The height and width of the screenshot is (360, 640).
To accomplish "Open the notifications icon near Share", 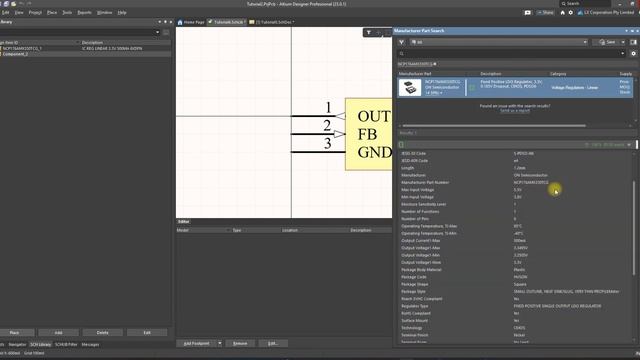I will point(527,13).
